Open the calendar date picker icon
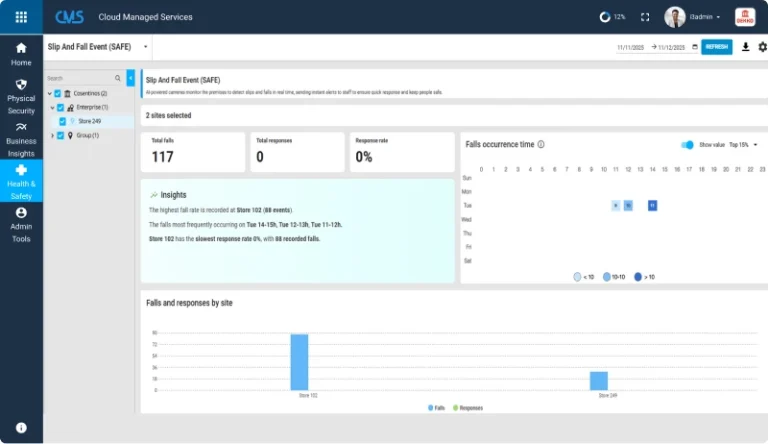768x444 pixels. [695, 47]
